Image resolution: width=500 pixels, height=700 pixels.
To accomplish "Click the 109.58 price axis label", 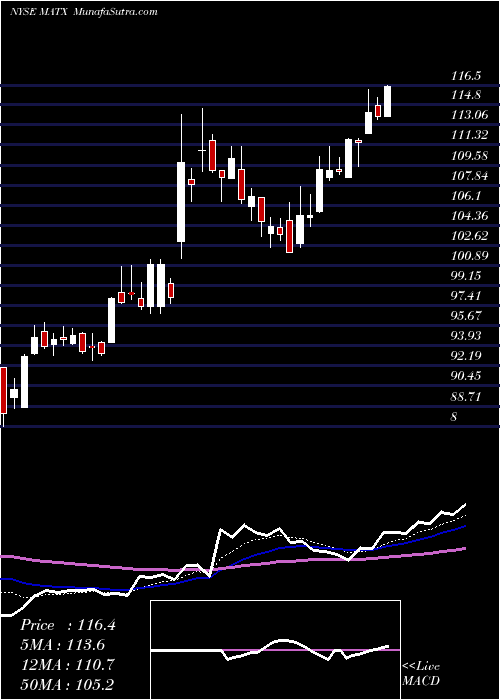I will coord(470,156).
